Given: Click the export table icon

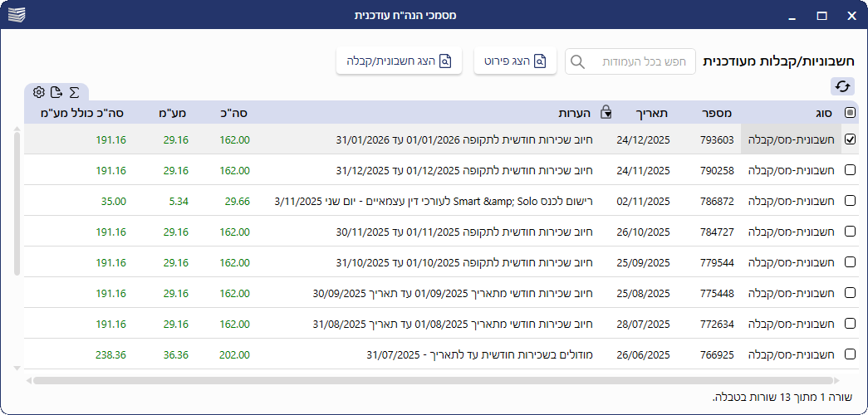Looking at the screenshot, I should pyautogui.click(x=56, y=92).
